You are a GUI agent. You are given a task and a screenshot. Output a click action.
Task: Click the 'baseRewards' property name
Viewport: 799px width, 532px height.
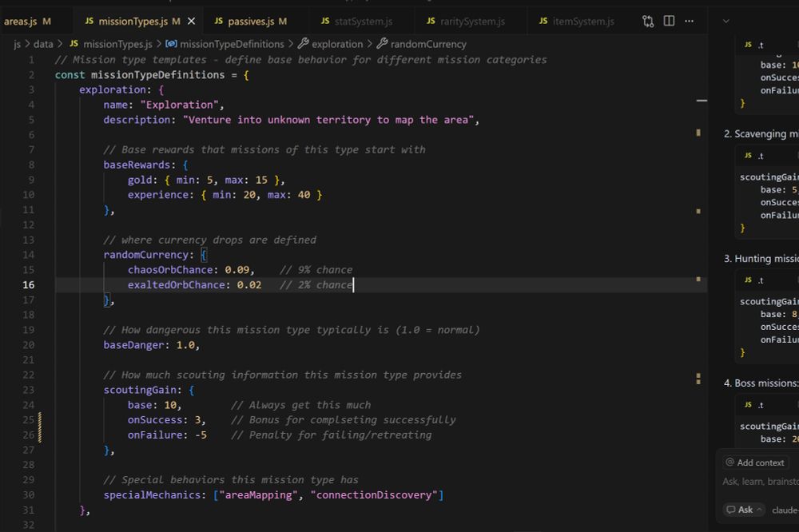coord(137,165)
